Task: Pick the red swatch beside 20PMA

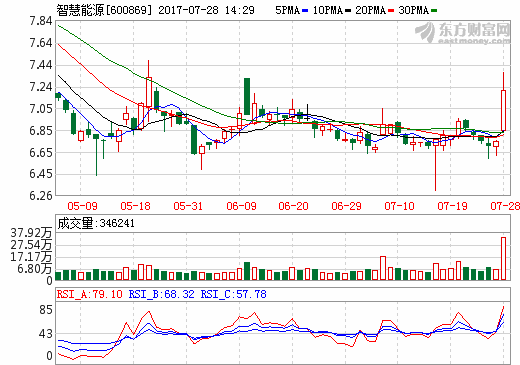Action: pos(391,11)
